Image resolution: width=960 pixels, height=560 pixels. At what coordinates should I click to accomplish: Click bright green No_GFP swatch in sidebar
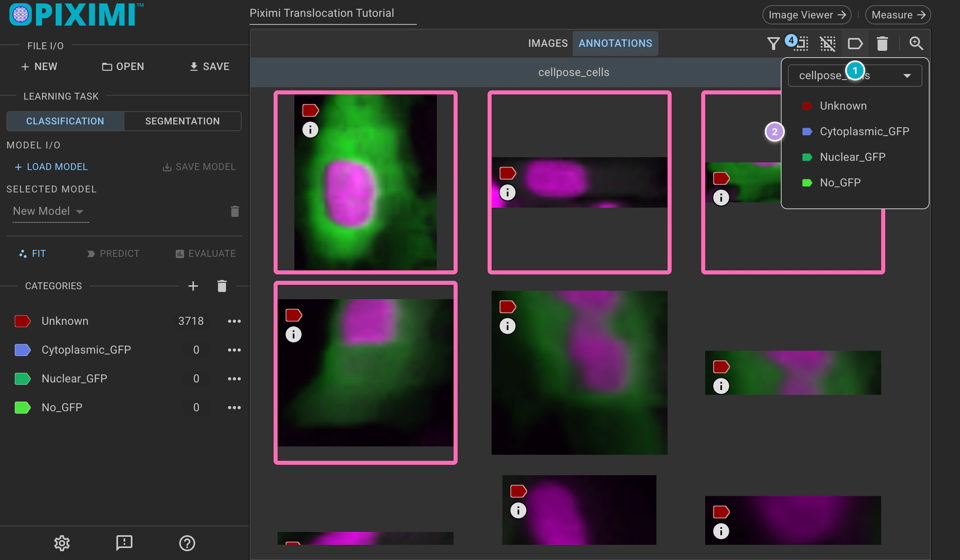click(x=23, y=408)
